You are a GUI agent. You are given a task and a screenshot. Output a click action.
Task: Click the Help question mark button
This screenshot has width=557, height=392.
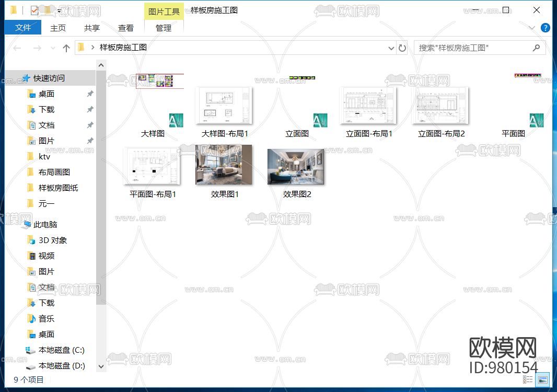point(546,28)
